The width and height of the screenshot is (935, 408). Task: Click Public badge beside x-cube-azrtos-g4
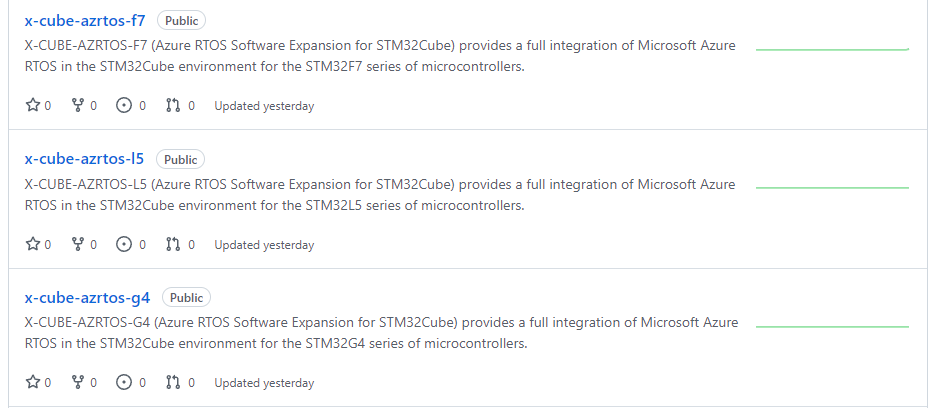pos(186,298)
